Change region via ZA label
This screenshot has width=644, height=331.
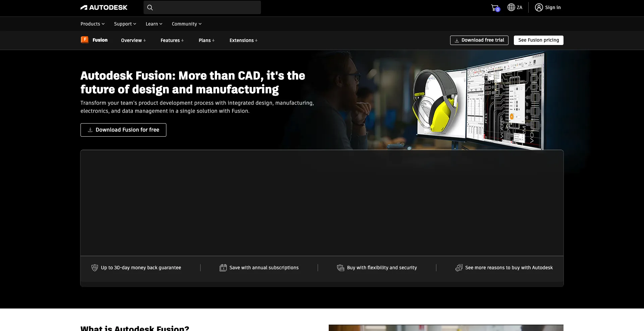pos(520,7)
